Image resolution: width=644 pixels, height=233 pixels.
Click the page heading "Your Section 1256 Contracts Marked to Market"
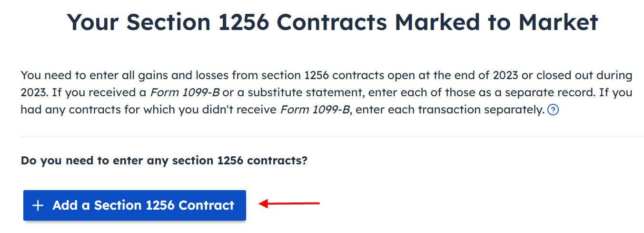332,22
